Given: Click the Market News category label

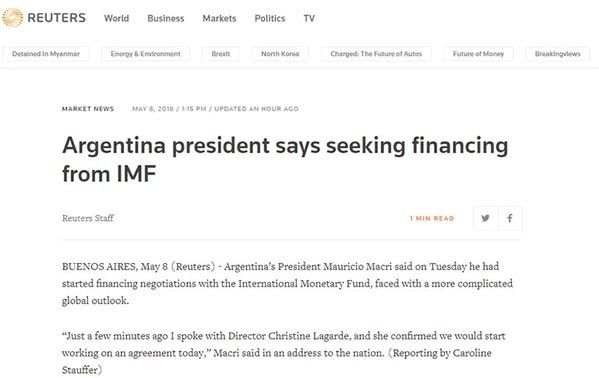Looking at the screenshot, I should pyautogui.click(x=88, y=109).
